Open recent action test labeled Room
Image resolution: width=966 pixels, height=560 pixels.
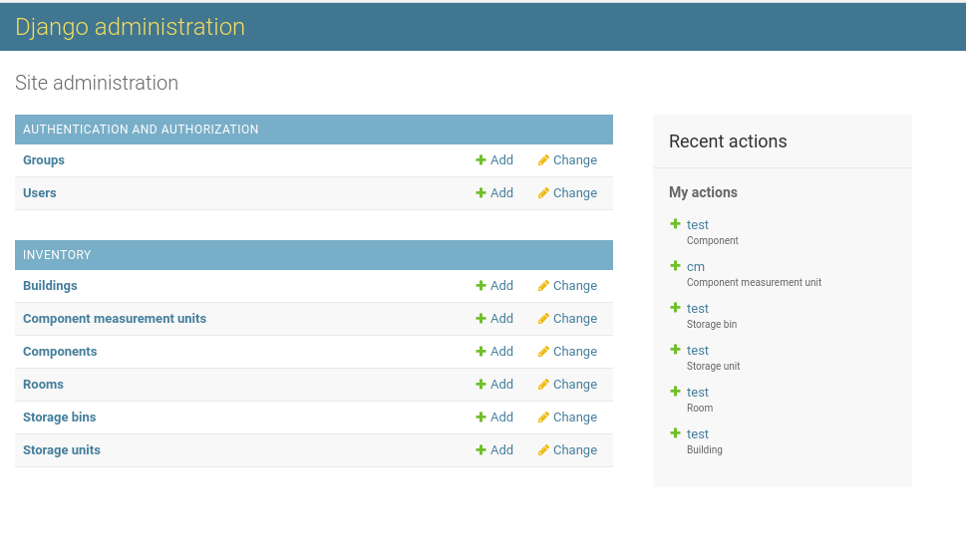tap(698, 393)
